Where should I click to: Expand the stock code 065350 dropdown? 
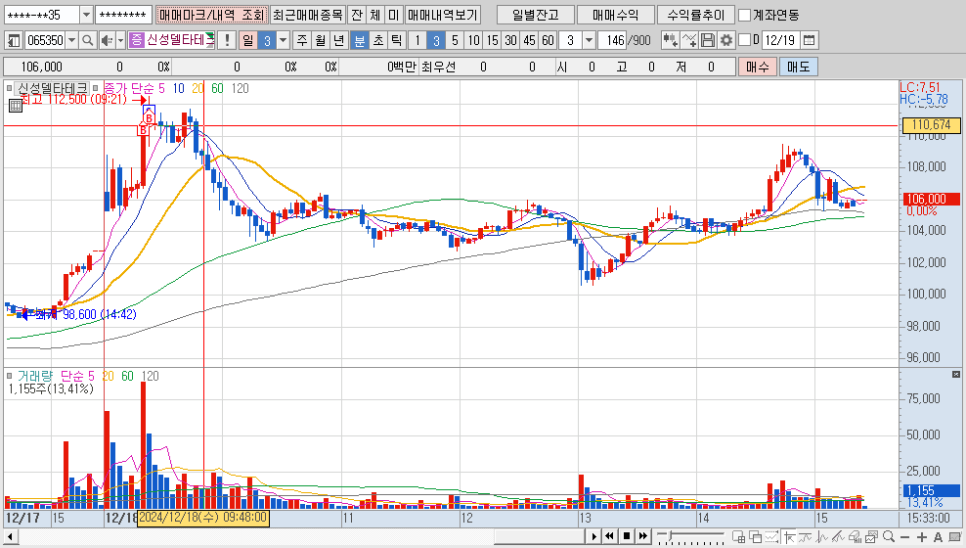point(72,40)
